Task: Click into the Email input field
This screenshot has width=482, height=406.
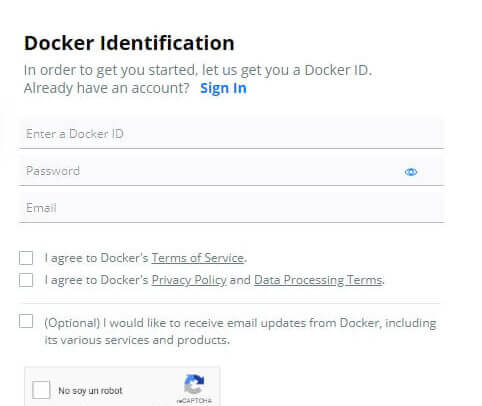Action: [x=232, y=208]
